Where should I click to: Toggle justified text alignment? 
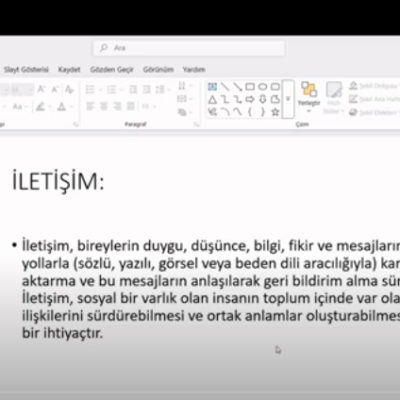(x=130, y=106)
